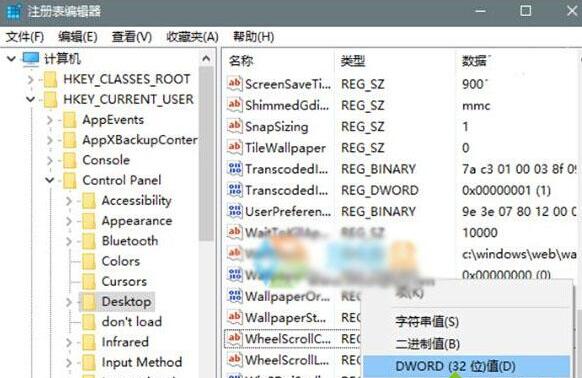582x378 pixels.
Task: Click the REG_DWORD TranscodedI... value icon
Action: click(x=235, y=190)
